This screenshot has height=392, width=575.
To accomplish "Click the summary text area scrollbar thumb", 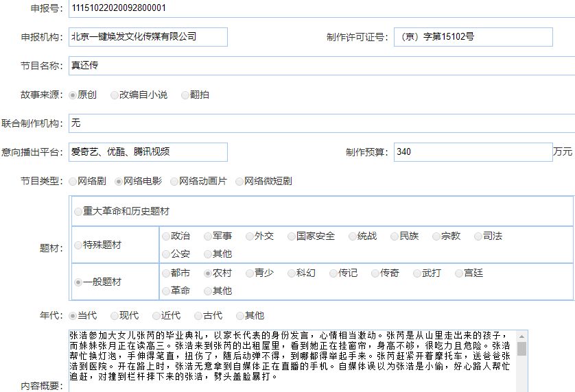I will click(522, 349).
